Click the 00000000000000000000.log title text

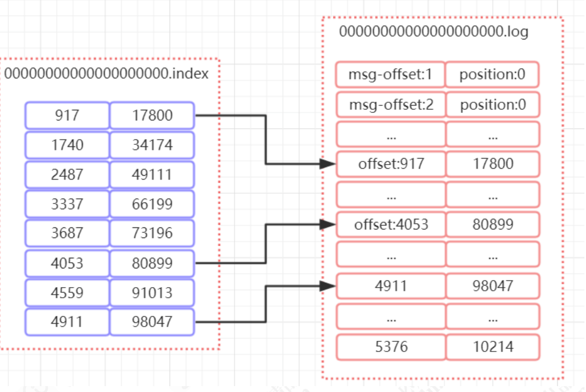(434, 32)
